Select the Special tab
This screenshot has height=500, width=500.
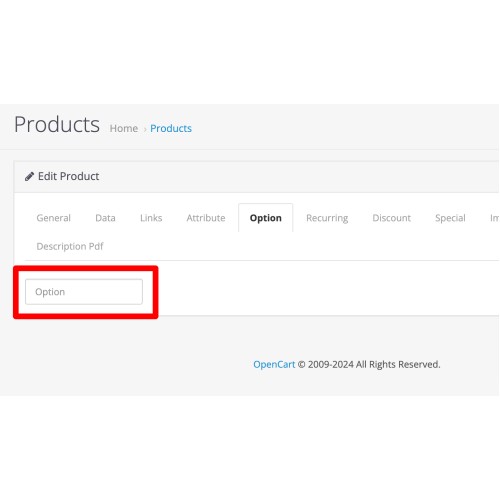pos(450,218)
